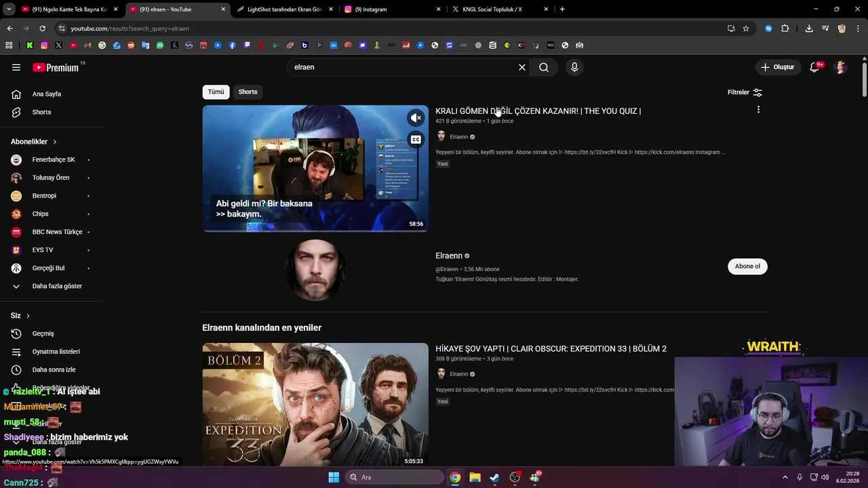Open the EYS TV subscription
Viewport: 868px width, 488px height.
[x=43, y=250]
